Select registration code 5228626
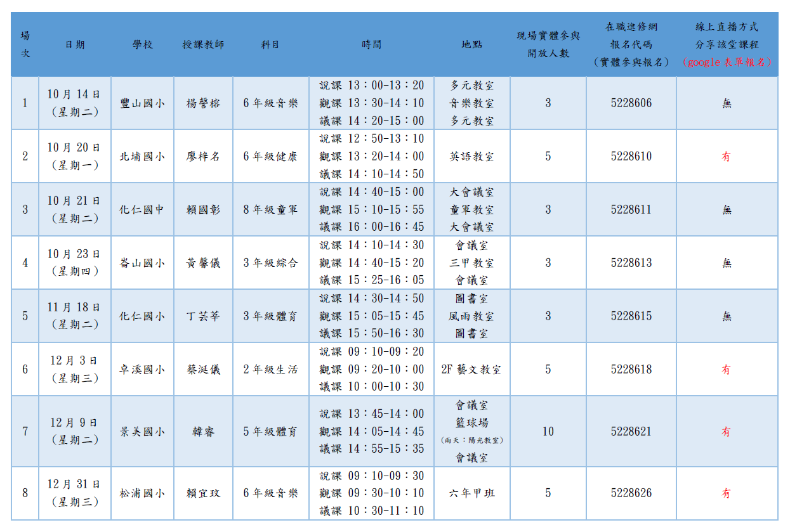 coord(631,493)
